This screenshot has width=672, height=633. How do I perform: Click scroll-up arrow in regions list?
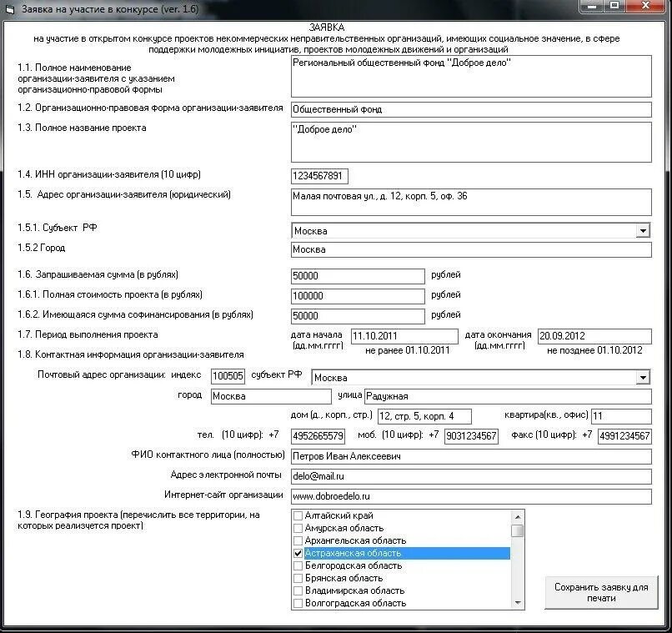518,516
